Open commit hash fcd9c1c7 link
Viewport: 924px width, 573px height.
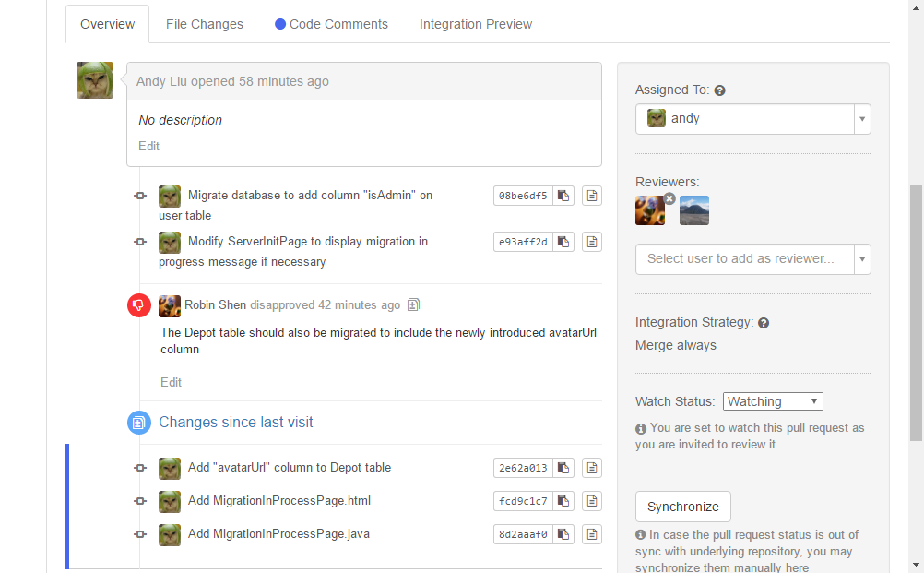(x=523, y=501)
